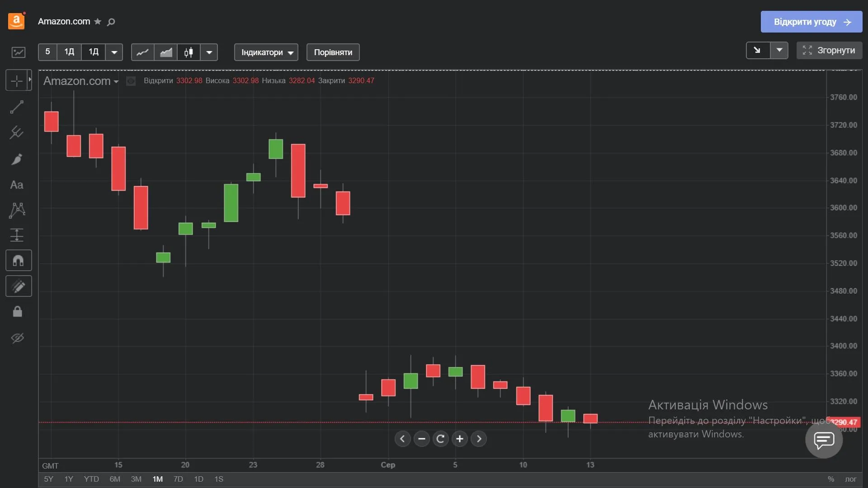This screenshot has width=868, height=488.
Task: Click the Згорнути button
Action: pos(829,50)
